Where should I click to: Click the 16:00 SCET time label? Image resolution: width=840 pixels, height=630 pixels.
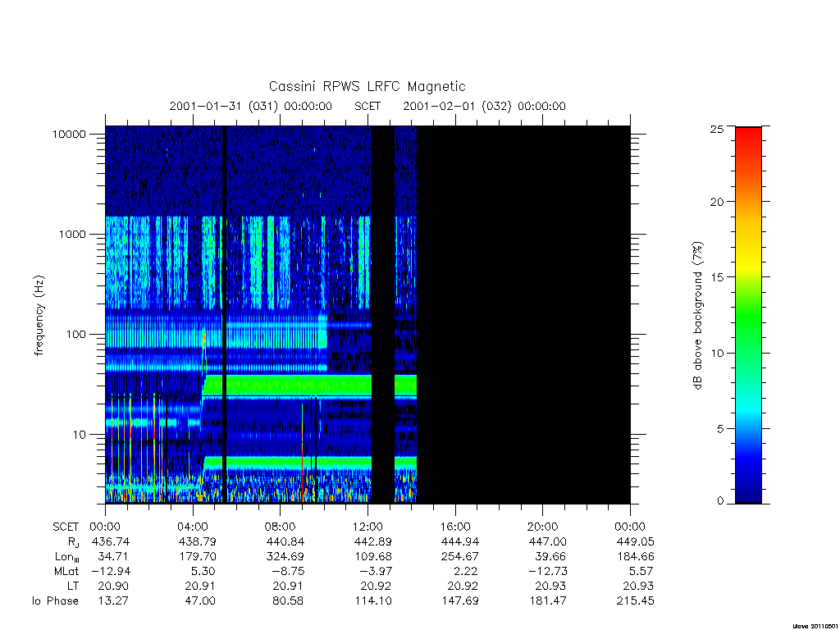[x=455, y=527]
